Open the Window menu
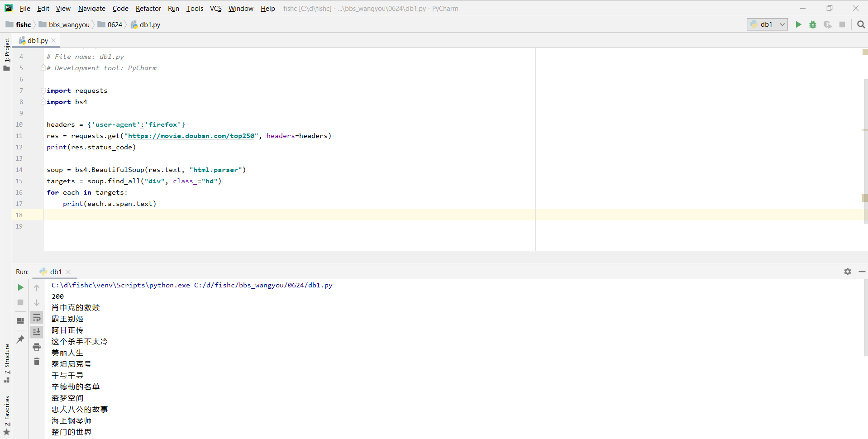Screen dimensions: 868x439 click(x=241, y=8)
